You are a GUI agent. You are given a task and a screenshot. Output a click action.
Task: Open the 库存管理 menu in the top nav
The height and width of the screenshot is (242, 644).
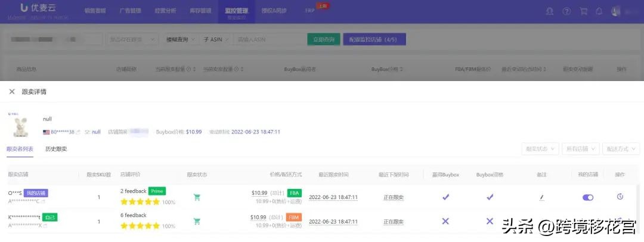[201, 11]
